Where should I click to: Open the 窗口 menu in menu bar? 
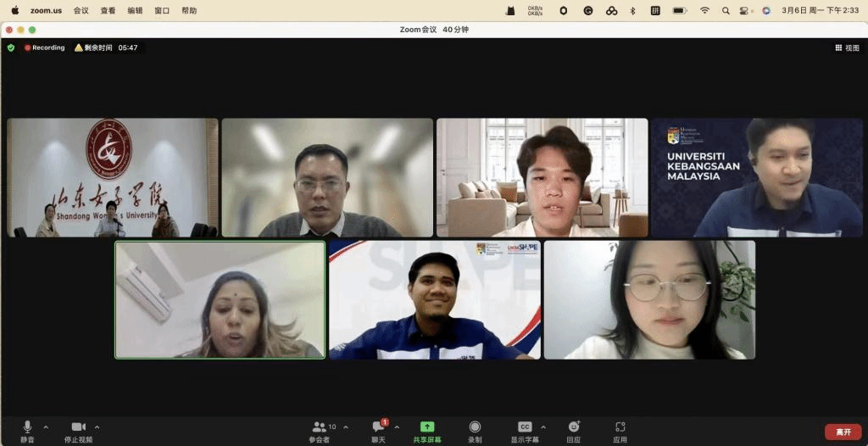(162, 11)
